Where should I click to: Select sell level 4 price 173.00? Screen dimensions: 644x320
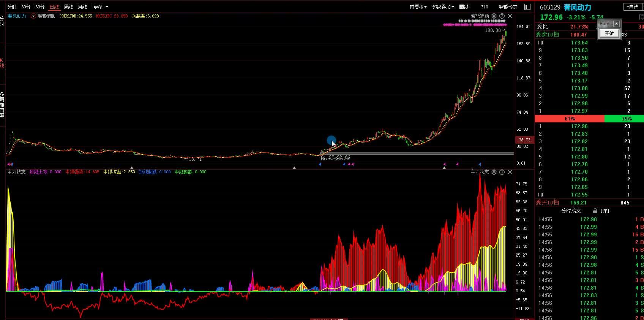pyautogui.click(x=579, y=88)
